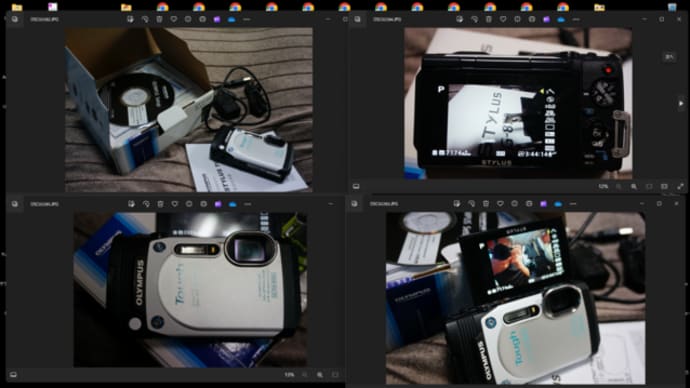Open See more options in flipped-screen camera window
Image resolution: width=690 pixels, height=388 pixels.
coord(573,204)
